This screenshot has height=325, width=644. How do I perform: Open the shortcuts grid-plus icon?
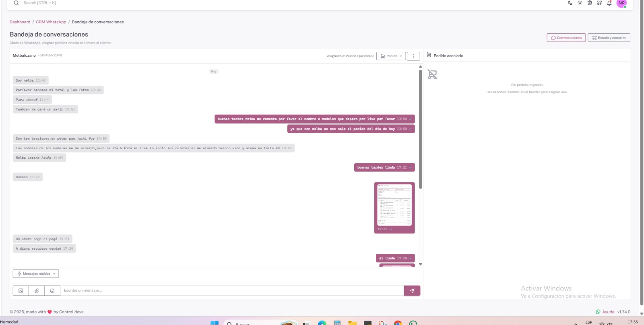coord(599,3)
